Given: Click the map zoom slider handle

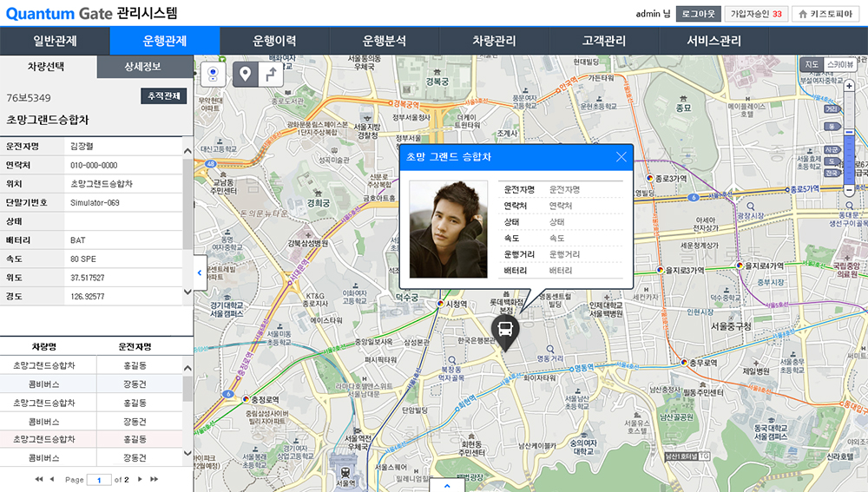Looking at the screenshot, I should coord(849,132).
